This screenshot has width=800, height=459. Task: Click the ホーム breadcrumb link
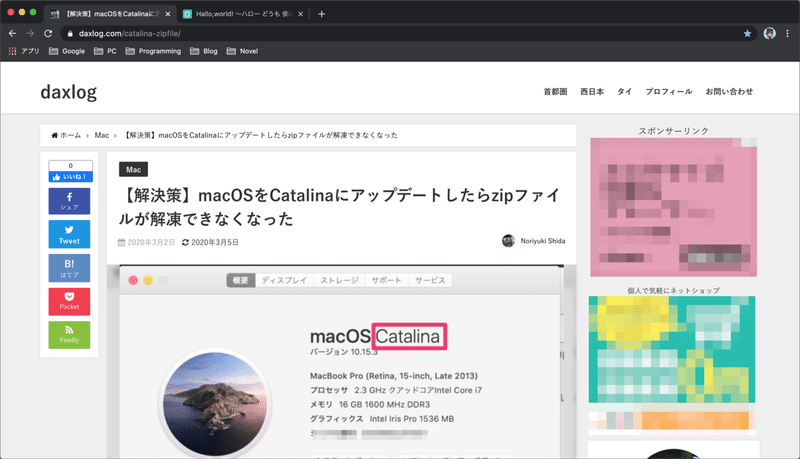click(x=66, y=135)
